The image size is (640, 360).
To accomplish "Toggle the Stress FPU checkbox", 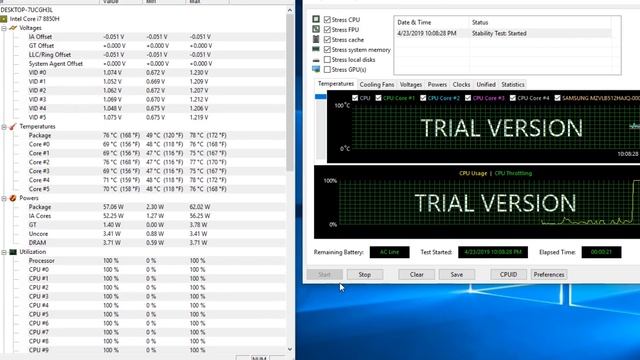I will tap(327, 29).
